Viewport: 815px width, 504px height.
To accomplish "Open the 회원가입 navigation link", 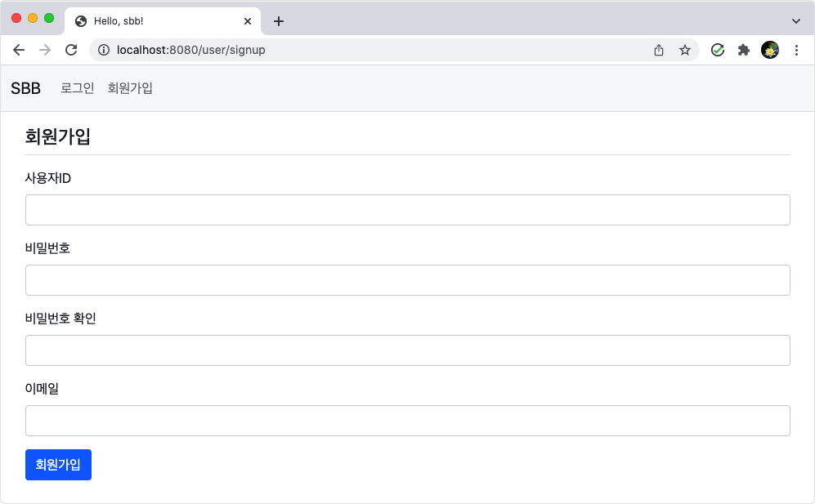I will point(130,88).
